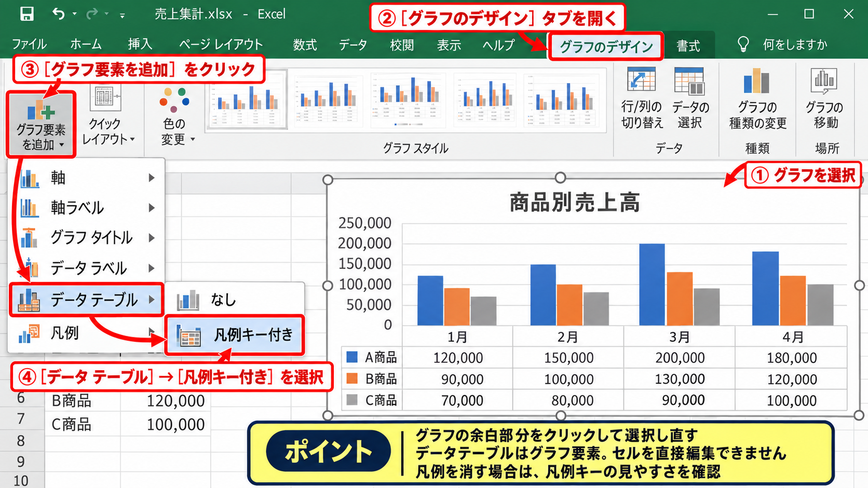
Task: Open the 校閲 tab
Action: [x=402, y=45]
